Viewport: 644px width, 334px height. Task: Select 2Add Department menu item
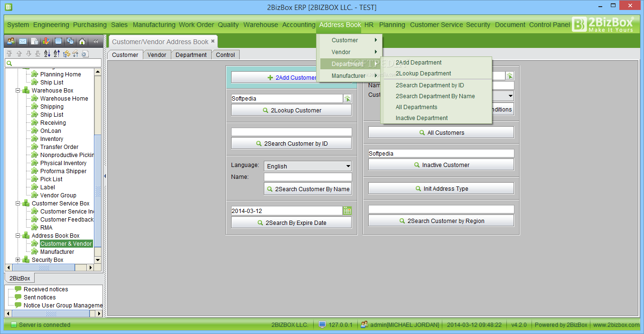436,63
